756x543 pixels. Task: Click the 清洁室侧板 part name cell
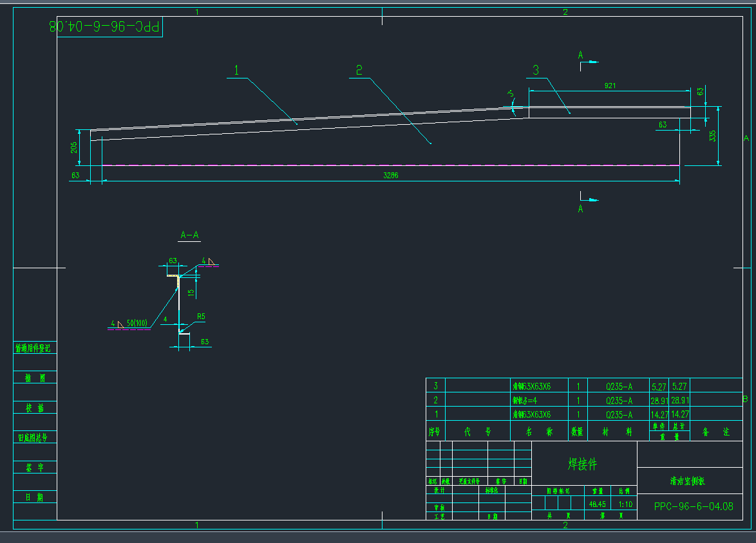pos(692,481)
